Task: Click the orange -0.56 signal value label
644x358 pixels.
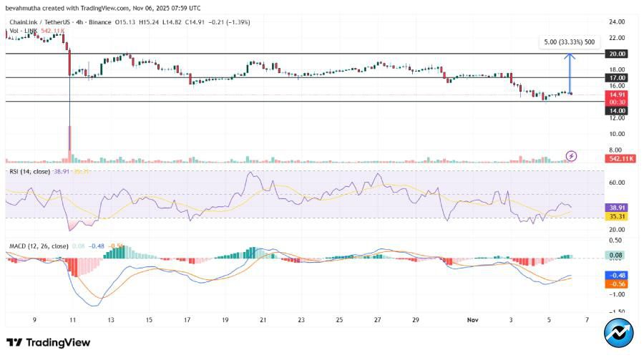Action: click(616, 284)
